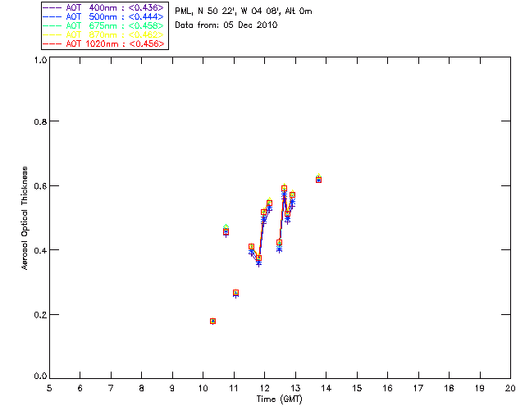Click the AOT 870nm legend entry
This screenshot has width=525, height=420.
point(104,34)
